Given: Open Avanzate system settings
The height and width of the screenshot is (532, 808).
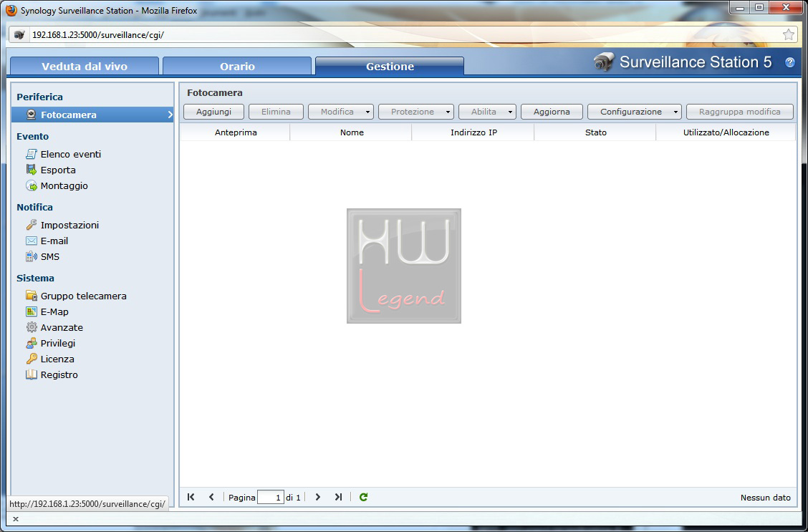Looking at the screenshot, I should (x=62, y=327).
